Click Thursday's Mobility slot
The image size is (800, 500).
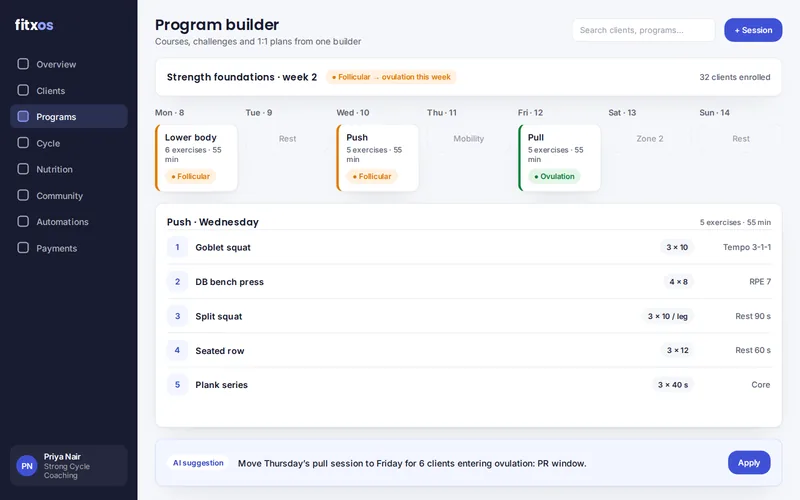tap(468, 139)
